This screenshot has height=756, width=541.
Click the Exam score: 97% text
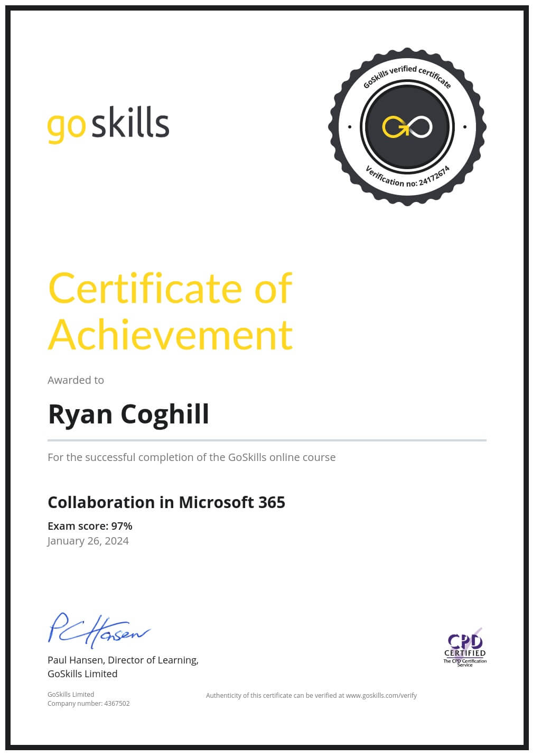click(x=90, y=526)
